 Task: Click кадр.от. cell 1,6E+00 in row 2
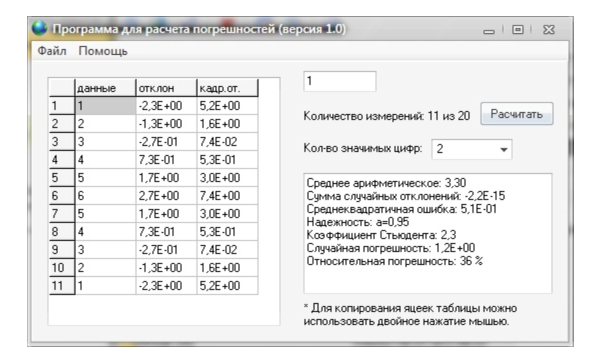pos(227,124)
